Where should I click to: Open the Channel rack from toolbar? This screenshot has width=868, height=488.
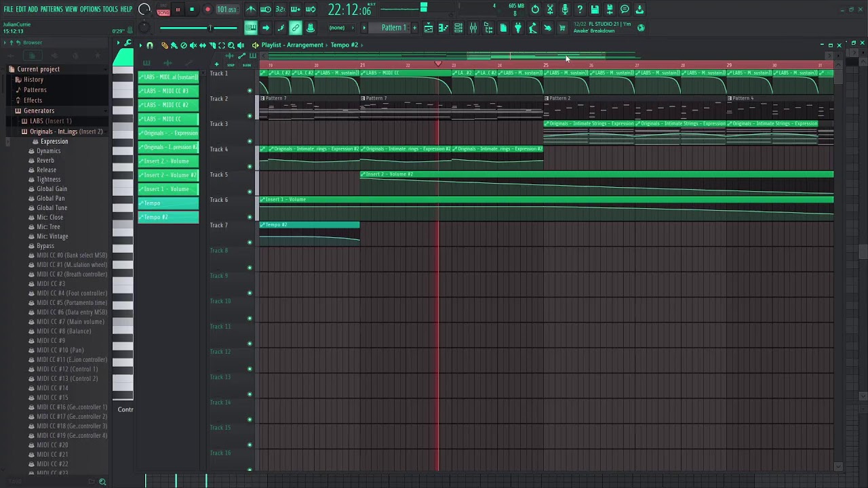tap(458, 28)
